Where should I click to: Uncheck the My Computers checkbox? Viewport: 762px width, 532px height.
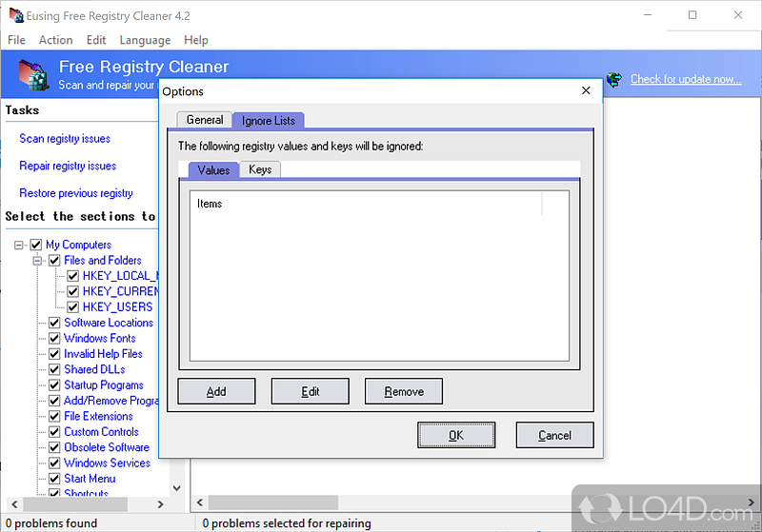36,245
